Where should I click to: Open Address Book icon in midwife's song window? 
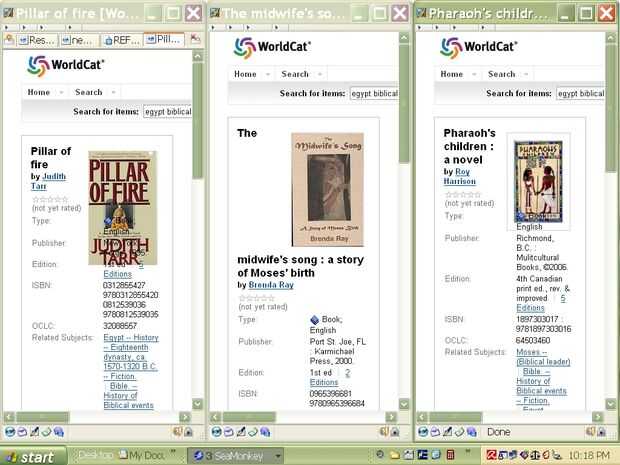coord(253,432)
